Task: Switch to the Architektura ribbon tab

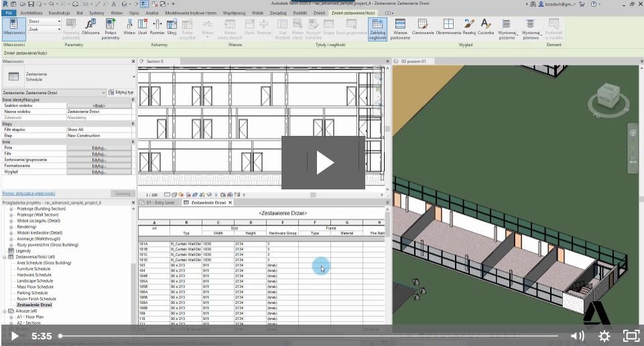Action: 31,13
